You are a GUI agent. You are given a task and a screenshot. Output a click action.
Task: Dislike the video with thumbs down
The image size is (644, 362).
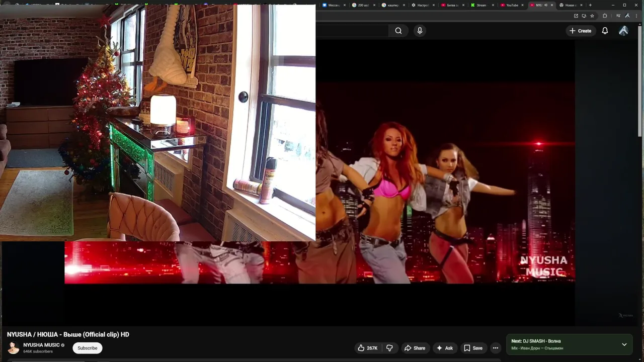(389, 348)
